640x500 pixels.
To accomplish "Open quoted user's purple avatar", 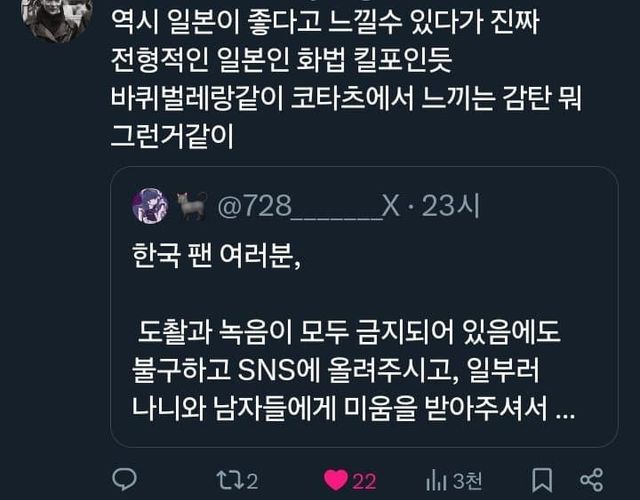I will (150, 206).
